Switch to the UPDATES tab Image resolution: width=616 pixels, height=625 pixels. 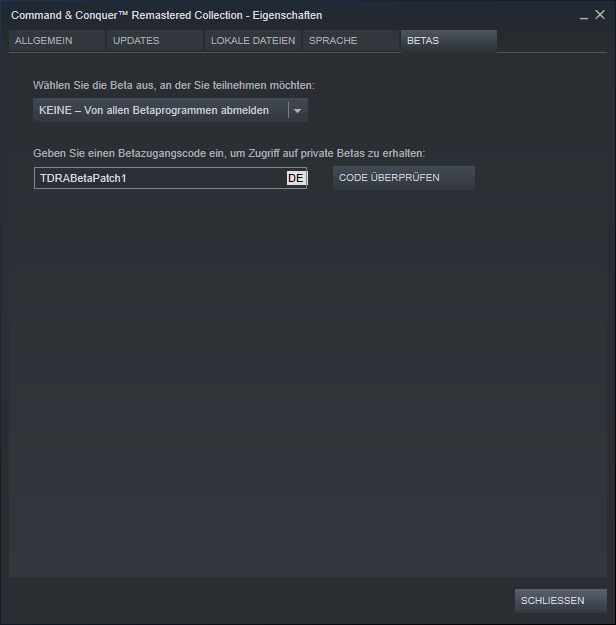click(155, 41)
